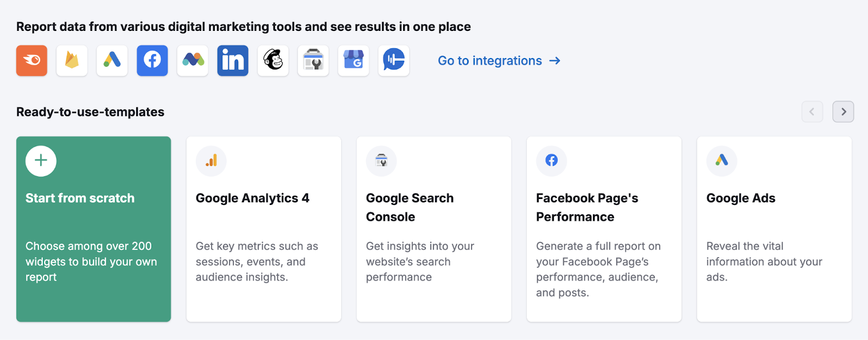Select the last blue chat integration icon
Screen dimensions: 868x340
click(393, 60)
